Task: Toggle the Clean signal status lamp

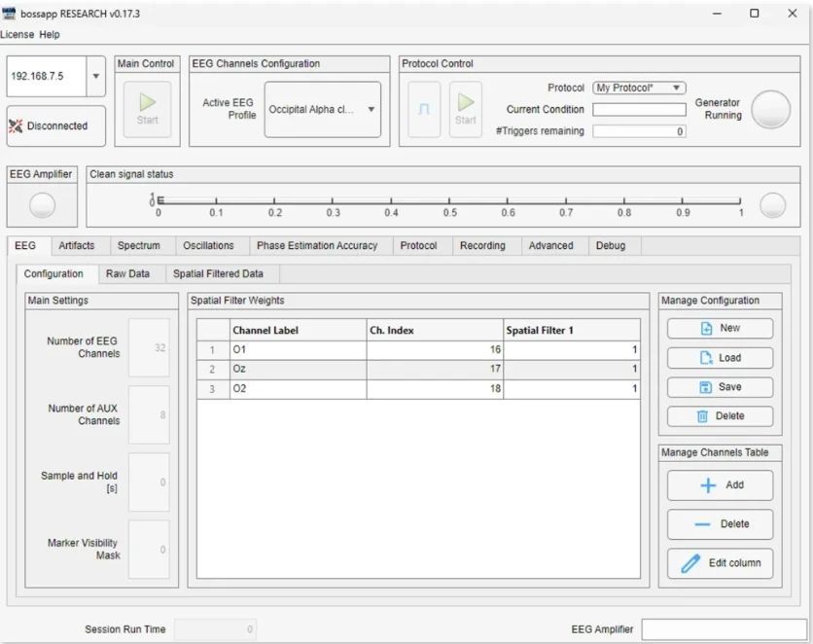Action: (x=772, y=205)
